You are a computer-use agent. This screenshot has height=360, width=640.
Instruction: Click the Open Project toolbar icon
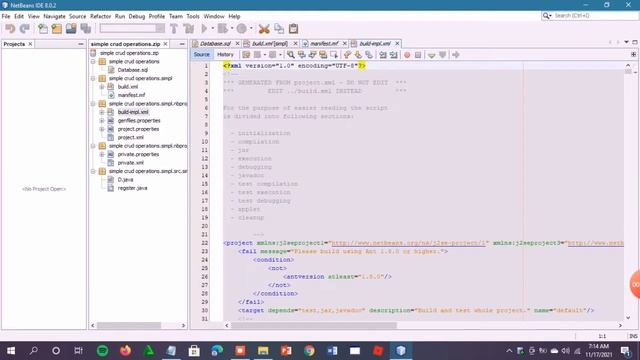71,29
